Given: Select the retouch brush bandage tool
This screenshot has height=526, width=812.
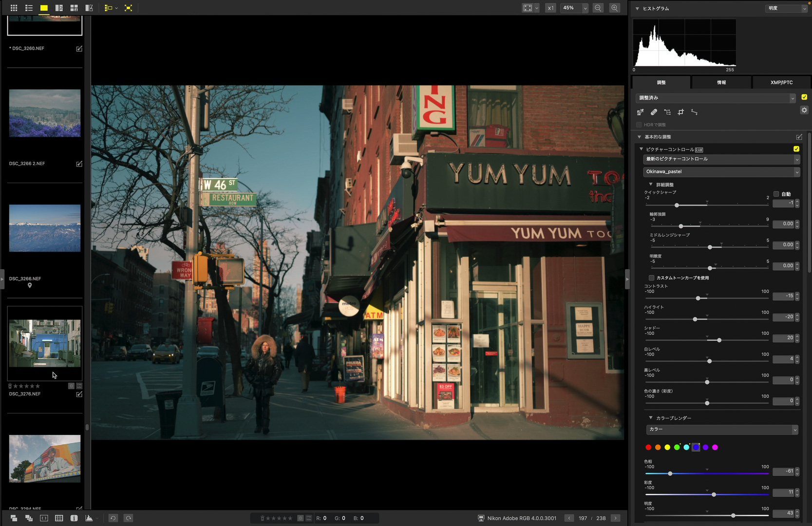Looking at the screenshot, I should [x=654, y=112].
